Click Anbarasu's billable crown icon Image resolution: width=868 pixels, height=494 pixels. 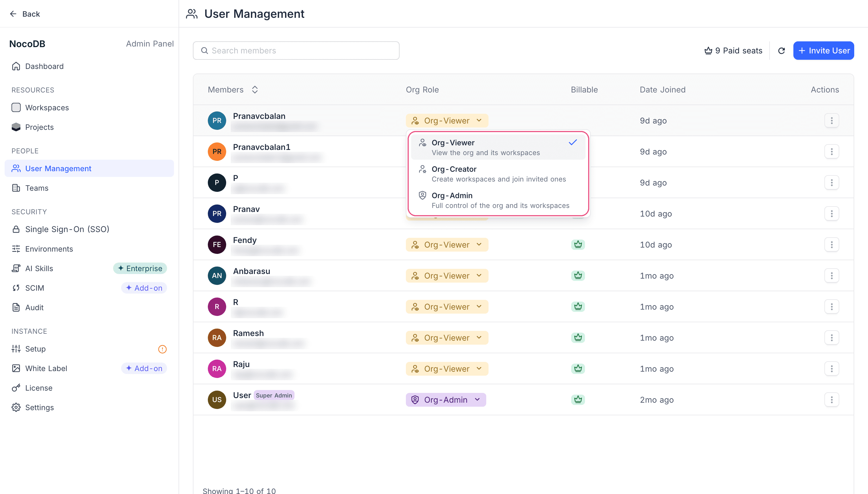click(578, 275)
